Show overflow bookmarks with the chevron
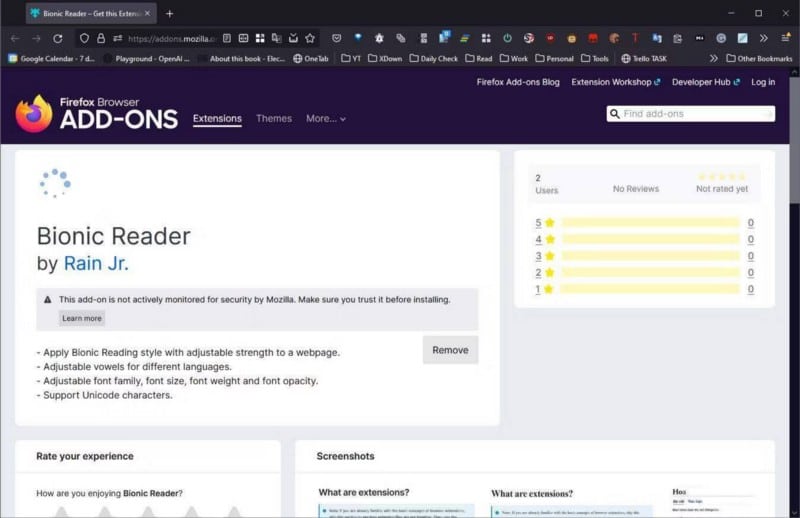The image size is (800, 518). point(714,59)
